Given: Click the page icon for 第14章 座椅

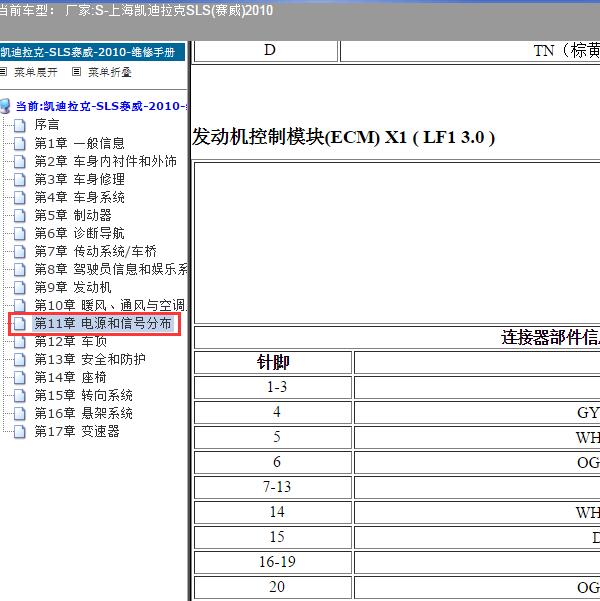Looking at the screenshot, I should [20, 377].
